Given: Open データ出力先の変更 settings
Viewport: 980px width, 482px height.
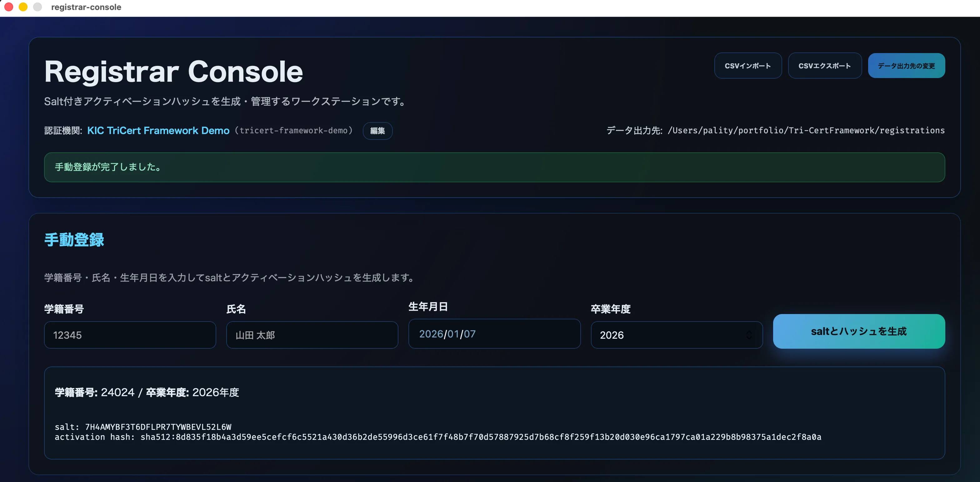Looking at the screenshot, I should pyautogui.click(x=906, y=65).
